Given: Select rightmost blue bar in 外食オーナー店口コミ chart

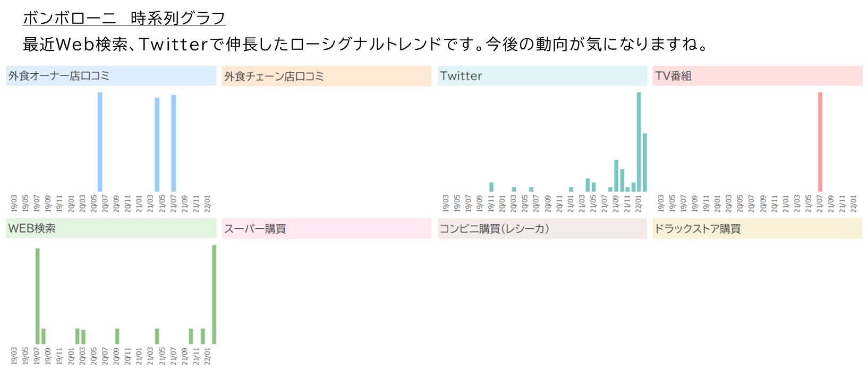Looking at the screenshot, I should 174,143.
